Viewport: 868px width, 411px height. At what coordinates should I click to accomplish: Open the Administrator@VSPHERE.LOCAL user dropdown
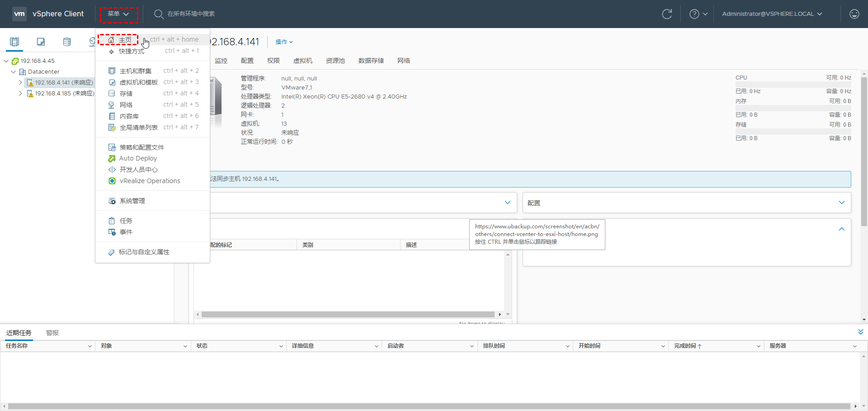pyautogui.click(x=772, y=14)
